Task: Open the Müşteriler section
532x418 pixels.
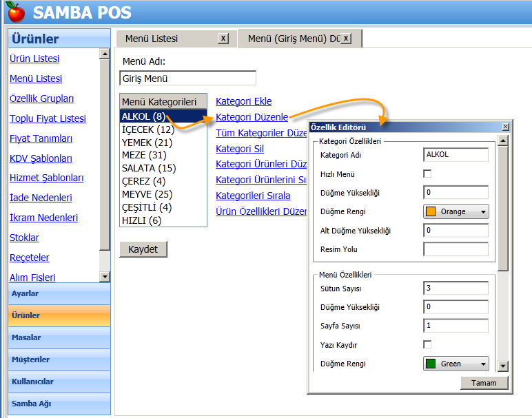Action: point(59,359)
